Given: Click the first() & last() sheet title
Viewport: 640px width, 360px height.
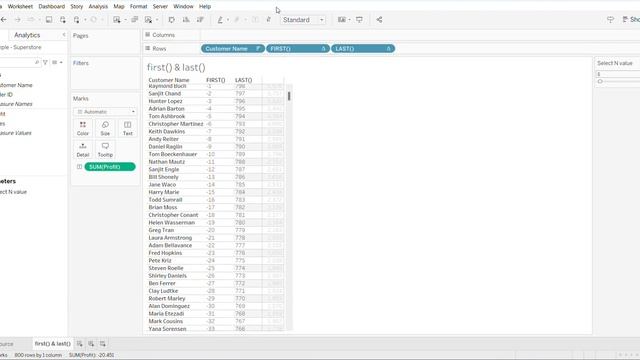Looking at the screenshot, I should click(x=176, y=67).
